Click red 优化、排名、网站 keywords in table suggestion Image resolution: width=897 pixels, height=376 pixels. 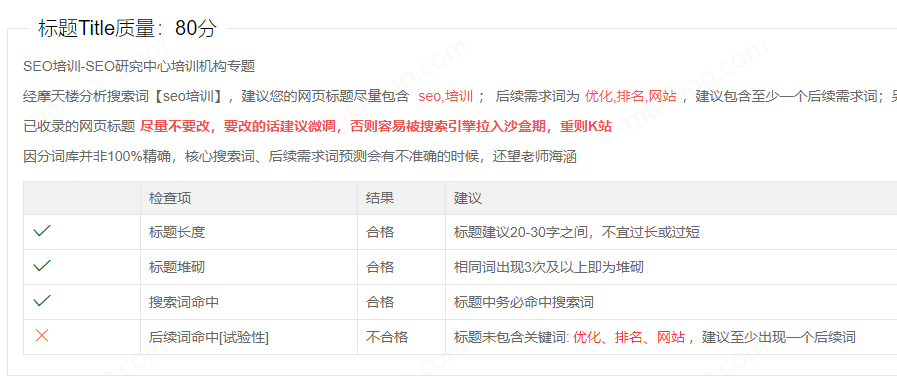[x=629, y=337]
